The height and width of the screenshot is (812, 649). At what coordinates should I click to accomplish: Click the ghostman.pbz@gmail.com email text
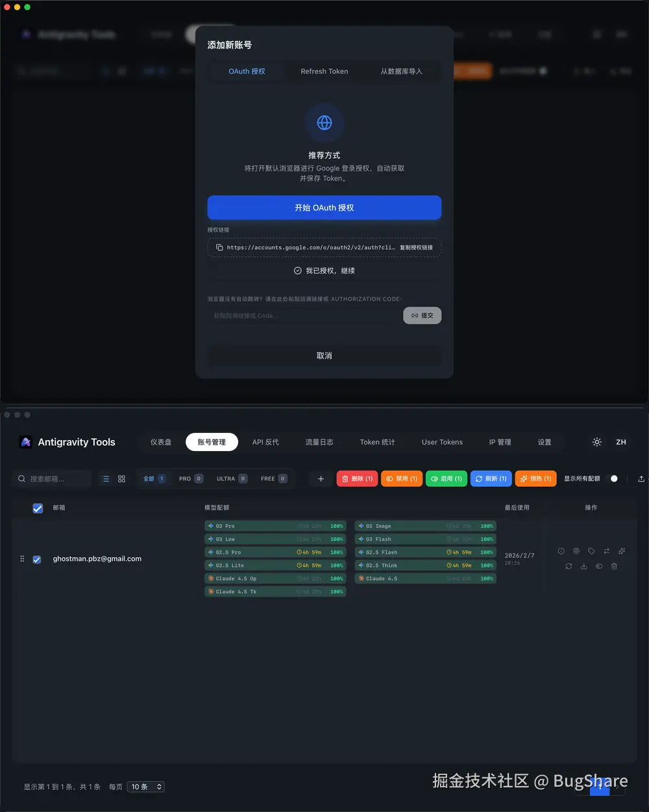pos(97,559)
